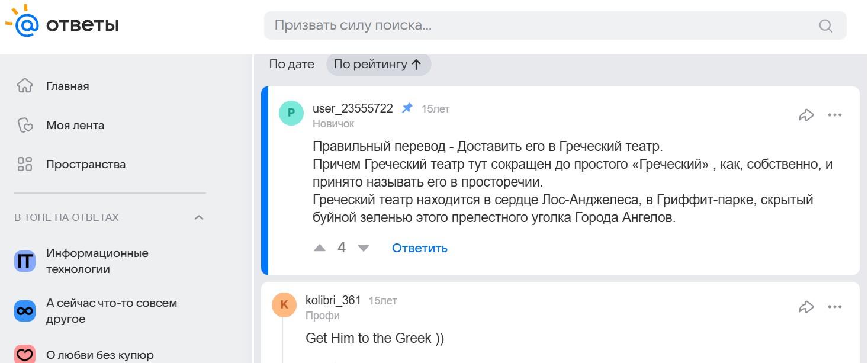
Task: Open more options for kolibri_361 answer
Action: coord(835,307)
